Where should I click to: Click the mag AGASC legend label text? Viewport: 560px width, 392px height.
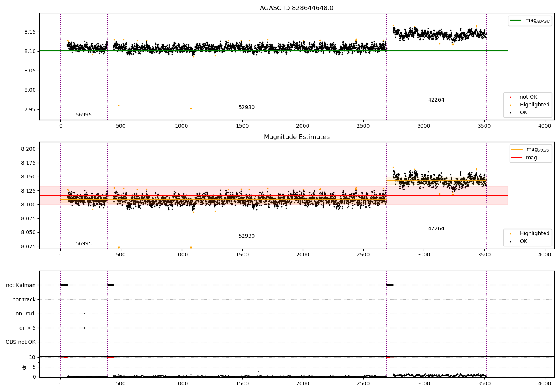537,21
